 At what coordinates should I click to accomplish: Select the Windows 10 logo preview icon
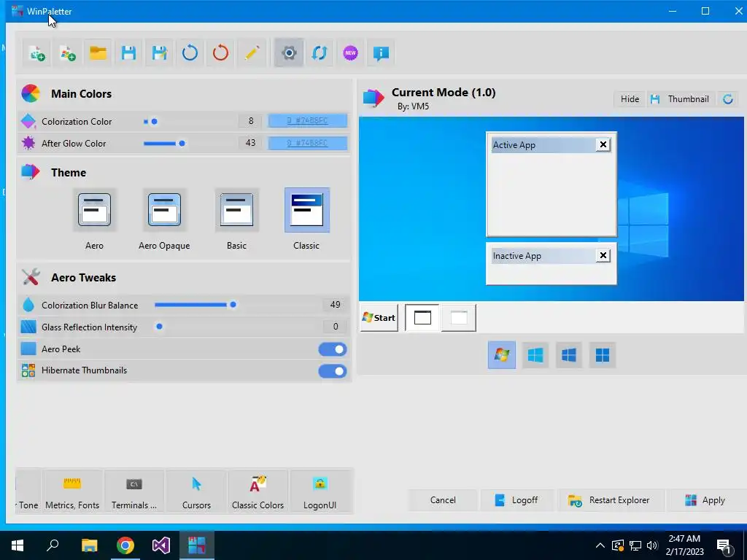point(569,355)
